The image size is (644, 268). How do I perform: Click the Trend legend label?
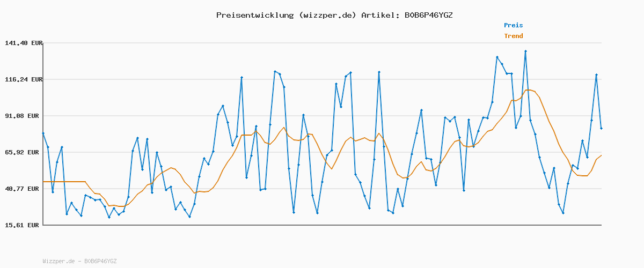pos(513,36)
